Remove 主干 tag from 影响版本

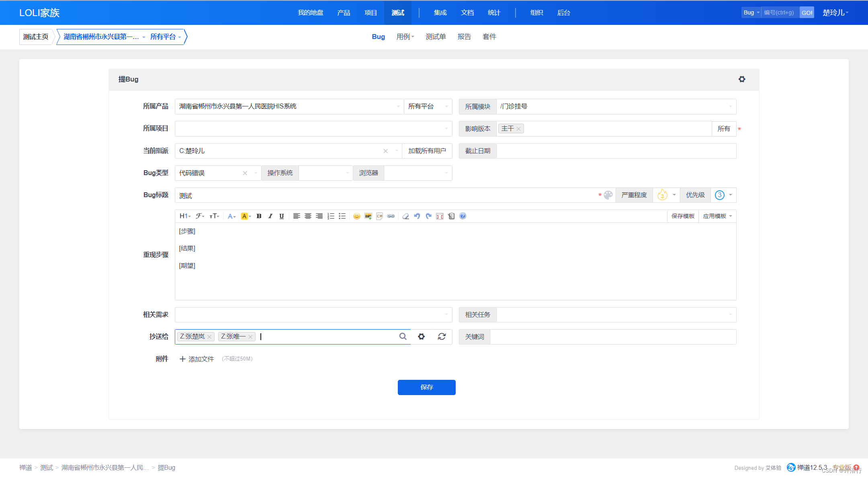pyautogui.click(x=519, y=129)
